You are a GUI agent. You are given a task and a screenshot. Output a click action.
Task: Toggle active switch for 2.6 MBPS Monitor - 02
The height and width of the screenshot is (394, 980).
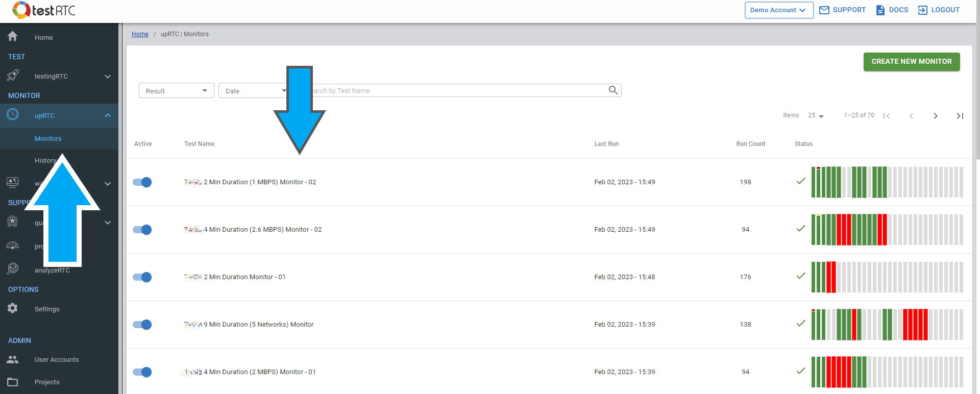point(142,230)
